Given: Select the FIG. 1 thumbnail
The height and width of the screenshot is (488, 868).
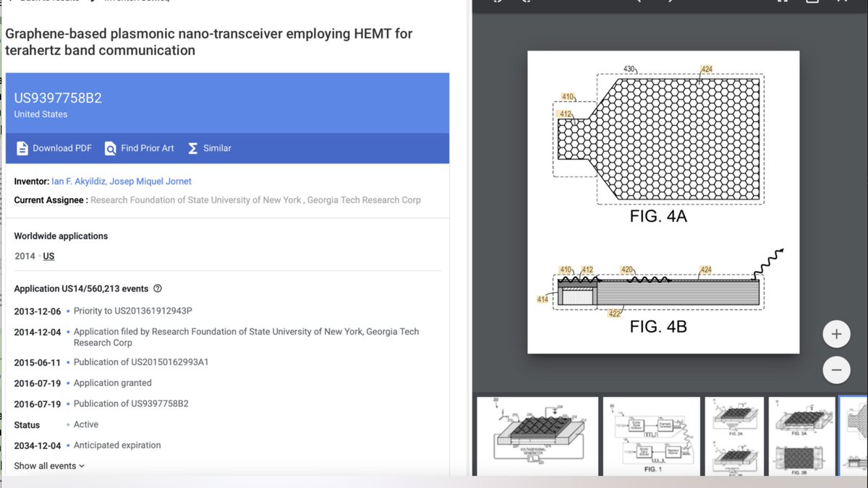Looking at the screenshot, I should click(x=652, y=436).
